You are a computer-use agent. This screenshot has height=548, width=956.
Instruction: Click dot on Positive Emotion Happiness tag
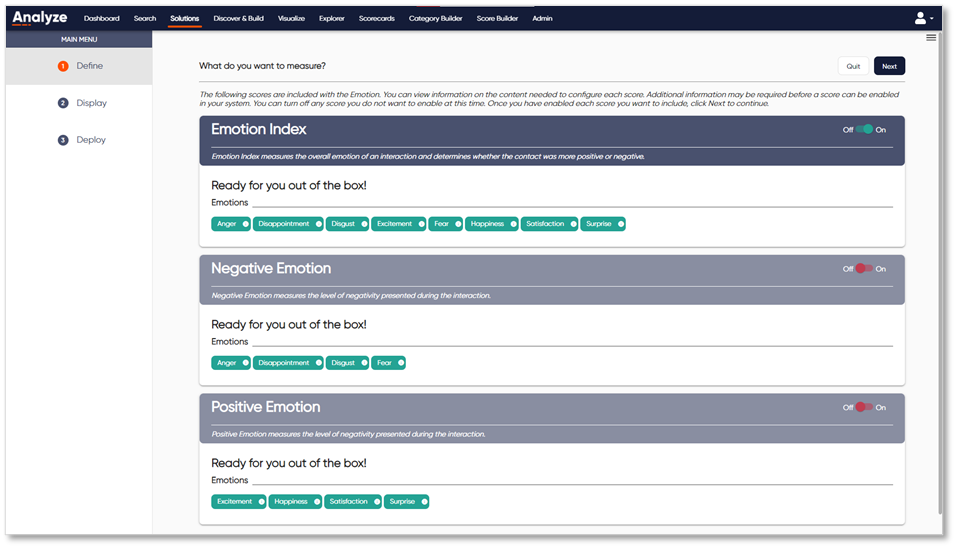[316, 502]
